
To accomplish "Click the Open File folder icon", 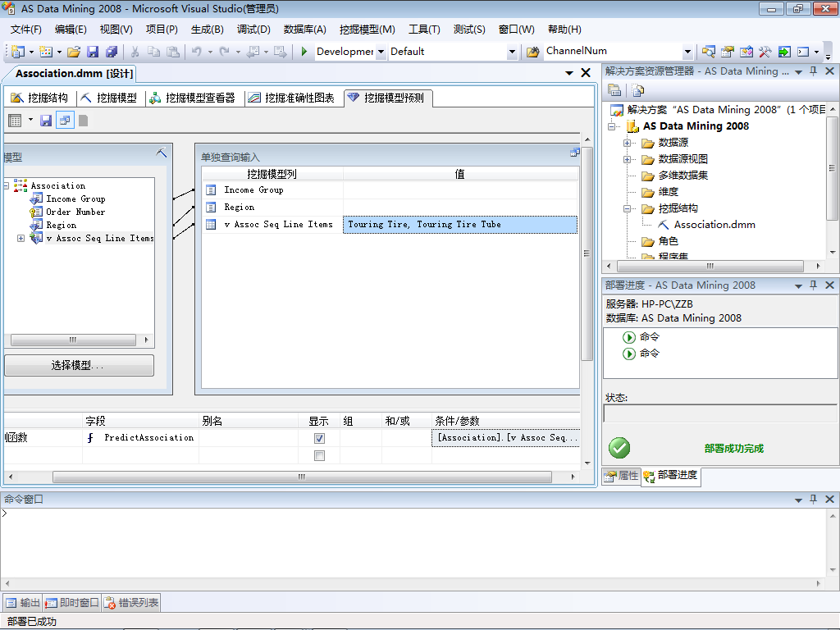I will pos(74,52).
